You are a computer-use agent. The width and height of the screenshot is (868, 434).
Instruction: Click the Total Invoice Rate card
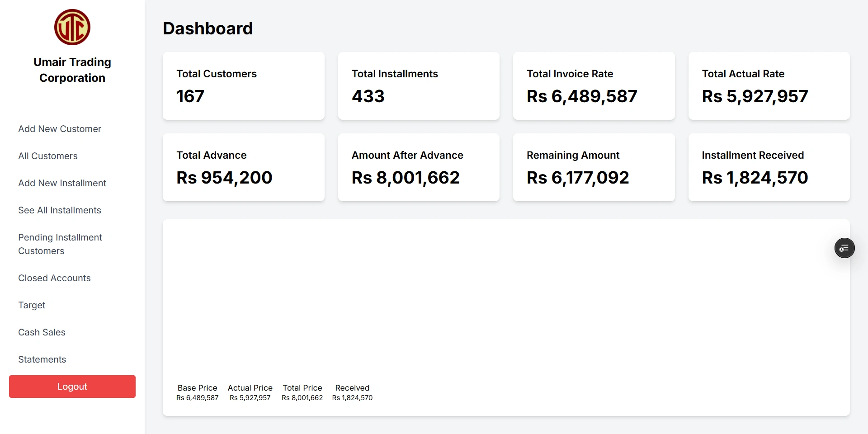click(594, 86)
